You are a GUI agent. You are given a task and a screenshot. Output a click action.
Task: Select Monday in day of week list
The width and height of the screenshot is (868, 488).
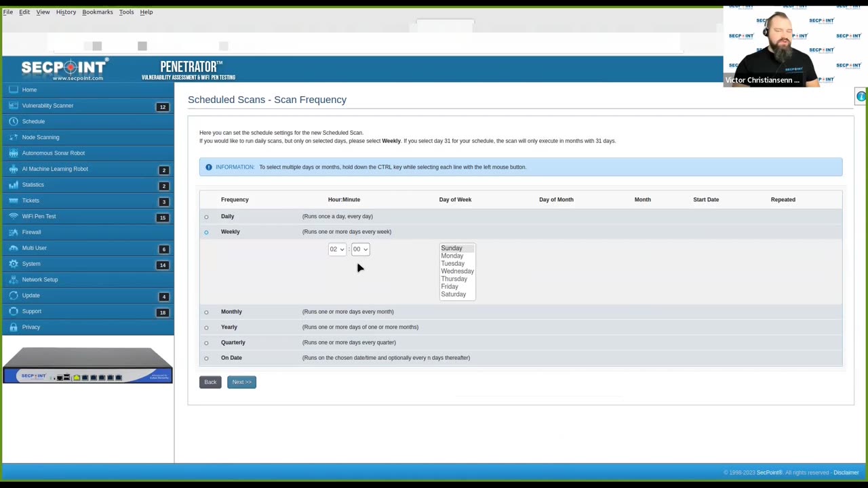click(457, 256)
